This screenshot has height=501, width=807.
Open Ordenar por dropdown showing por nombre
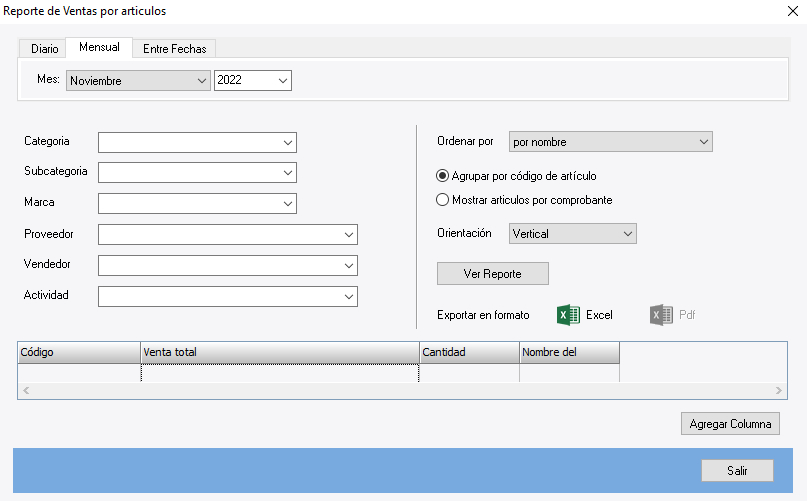[610, 142]
